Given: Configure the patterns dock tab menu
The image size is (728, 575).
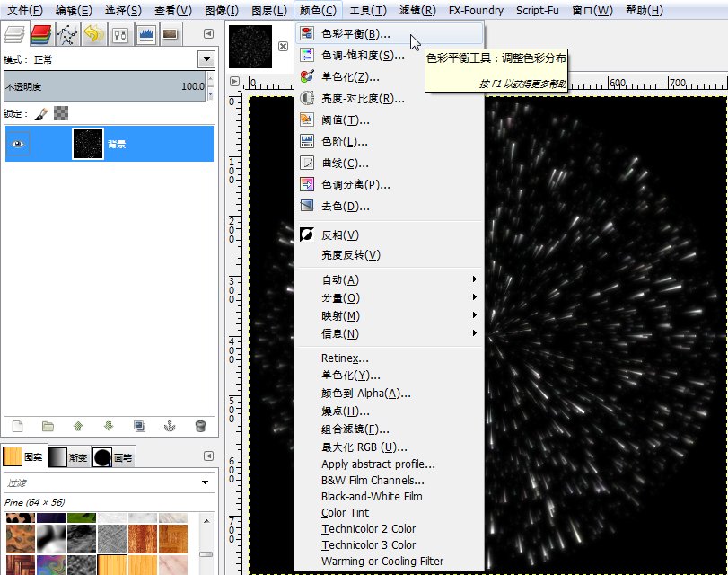Looking at the screenshot, I should 209,456.
